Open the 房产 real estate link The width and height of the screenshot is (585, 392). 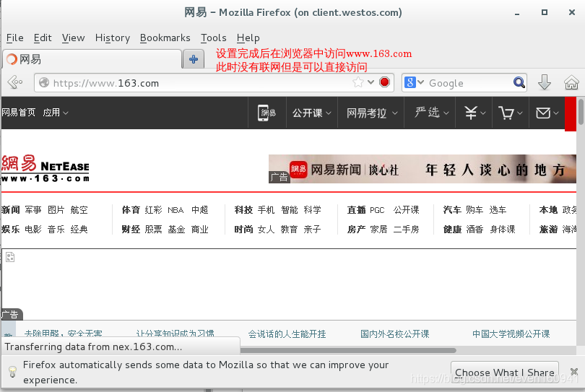coord(356,229)
